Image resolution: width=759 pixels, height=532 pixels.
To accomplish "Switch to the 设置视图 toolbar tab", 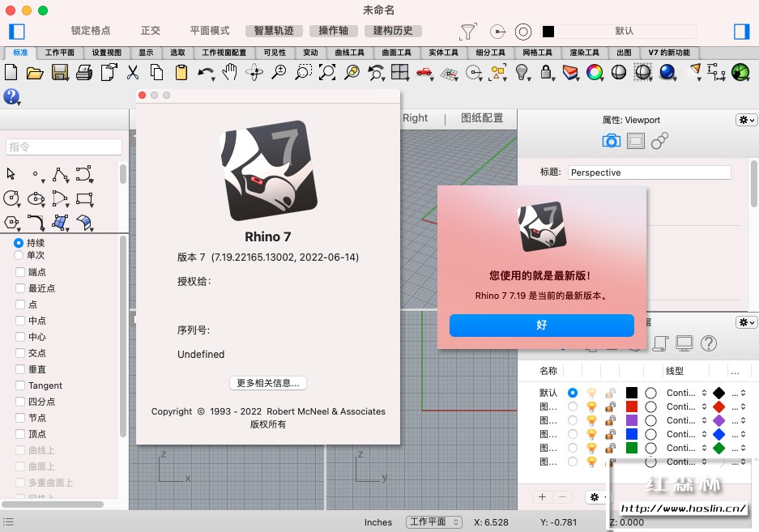I will click(106, 53).
